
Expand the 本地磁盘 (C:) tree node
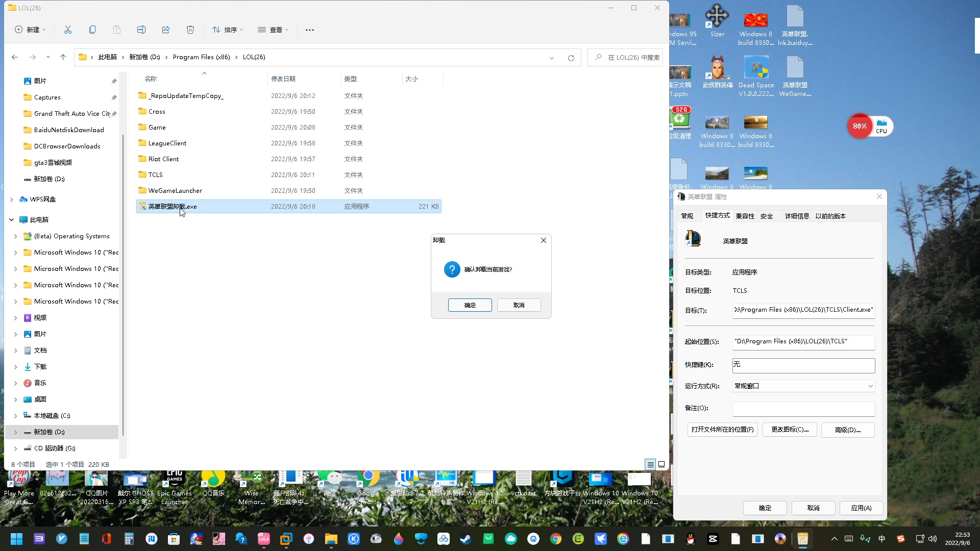(x=15, y=416)
